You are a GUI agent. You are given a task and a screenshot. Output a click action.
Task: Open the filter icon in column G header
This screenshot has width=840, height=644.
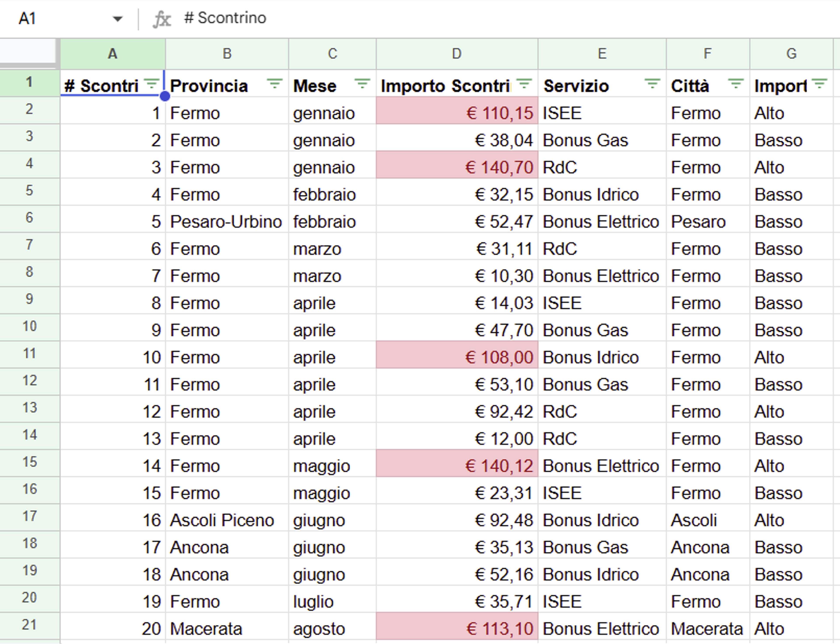[819, 84]
